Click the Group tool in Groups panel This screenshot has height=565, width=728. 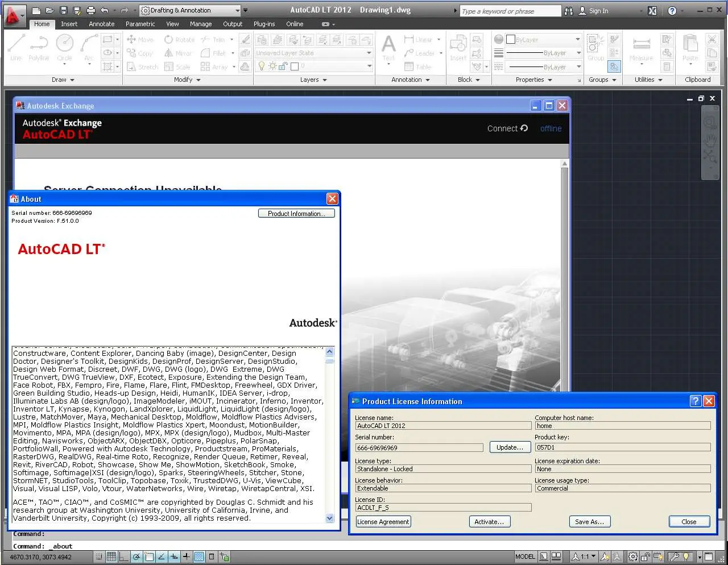[x=595, y=48]
